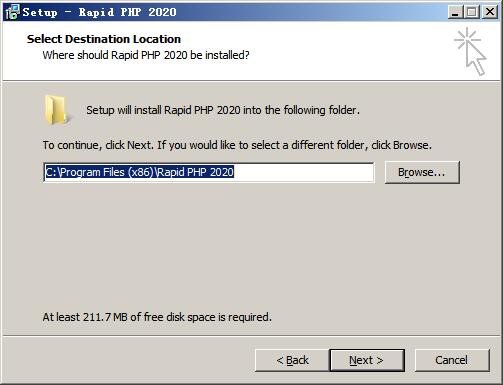Click inside the installation path field
503x385 pixels.
click(209, 172)
